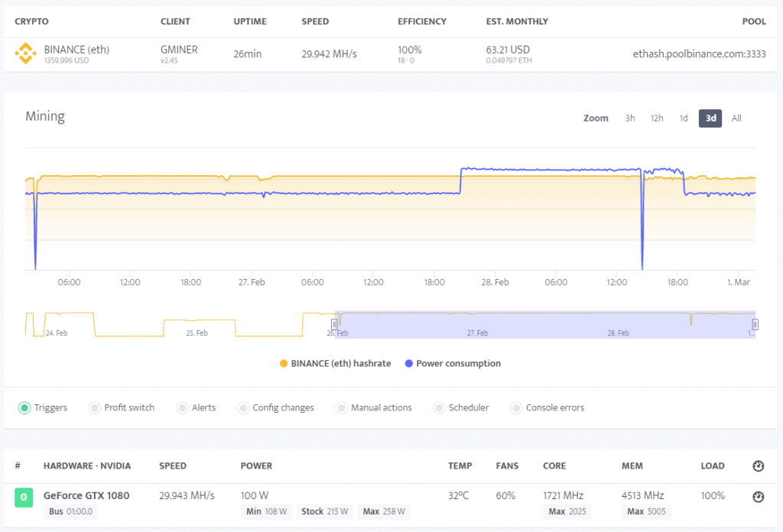Image resolution: width=783 pixels, height=532 pixels.
Task: Click the HARDWARE - NVIDIA column header
Action: pos(87,465)
